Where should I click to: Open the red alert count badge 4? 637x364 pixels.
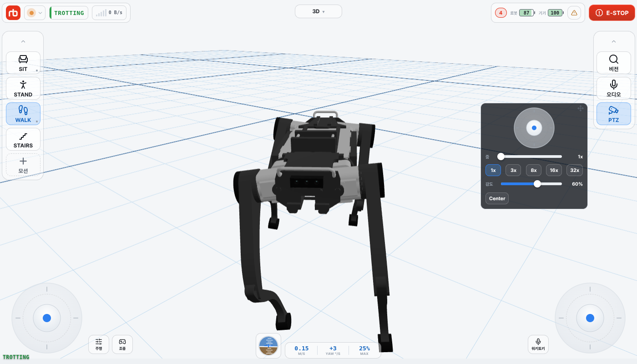pyautogui.click(x=501, y=13)
